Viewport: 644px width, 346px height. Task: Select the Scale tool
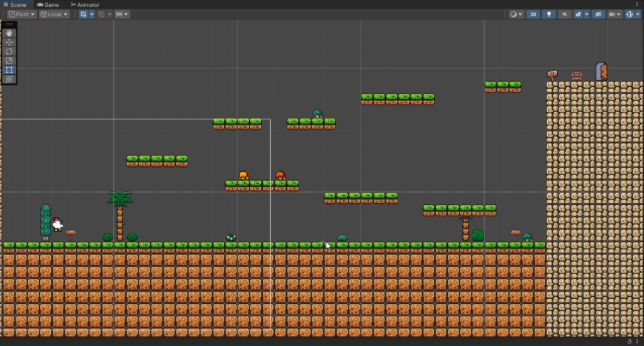pyautogui.click(x=9, y=60)
